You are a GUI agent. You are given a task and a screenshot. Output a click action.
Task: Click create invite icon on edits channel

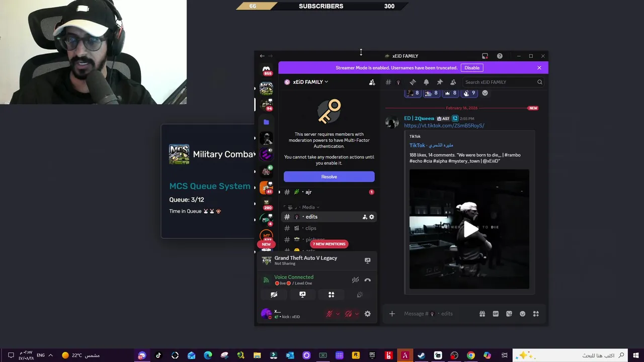pyautogui.click(x=365, y=217)
